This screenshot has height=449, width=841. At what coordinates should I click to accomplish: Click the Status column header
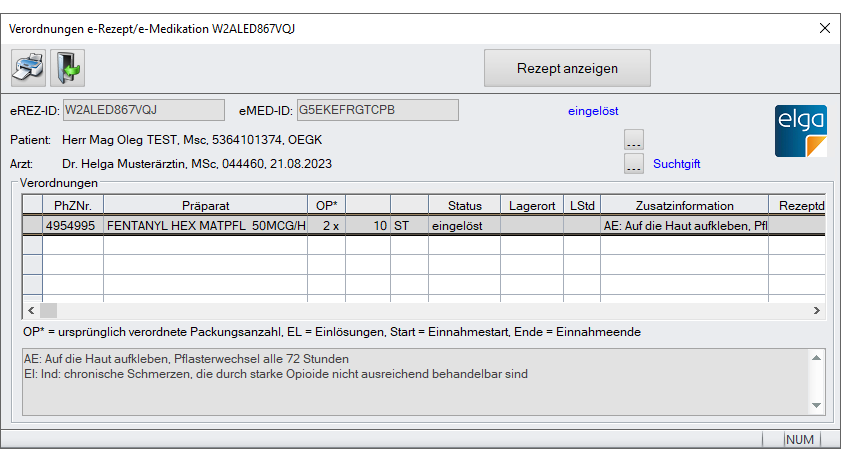[464, 205]
